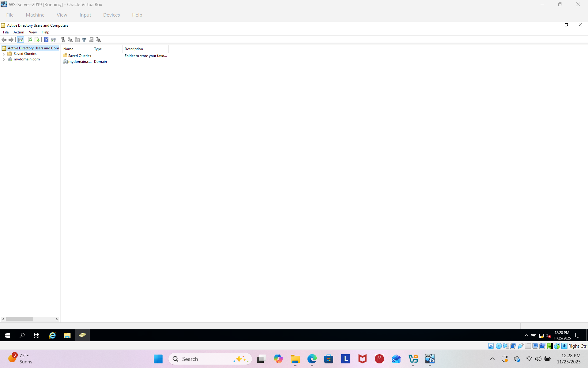
Task: Click the blue Help question mark icon
Action: 46,40
